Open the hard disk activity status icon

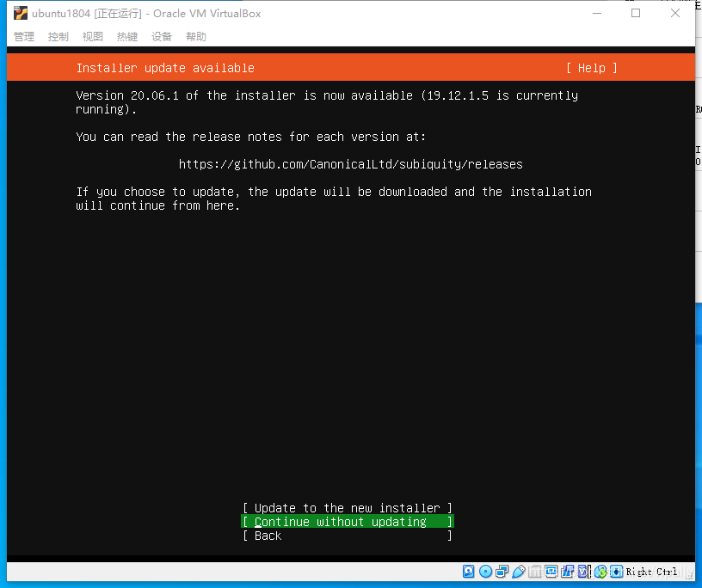pyautogui.click(x=468, y=572)
